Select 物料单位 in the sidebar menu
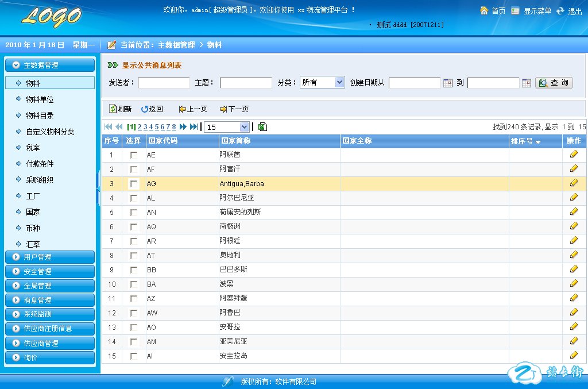588x389 pixels. coord(40,99)
